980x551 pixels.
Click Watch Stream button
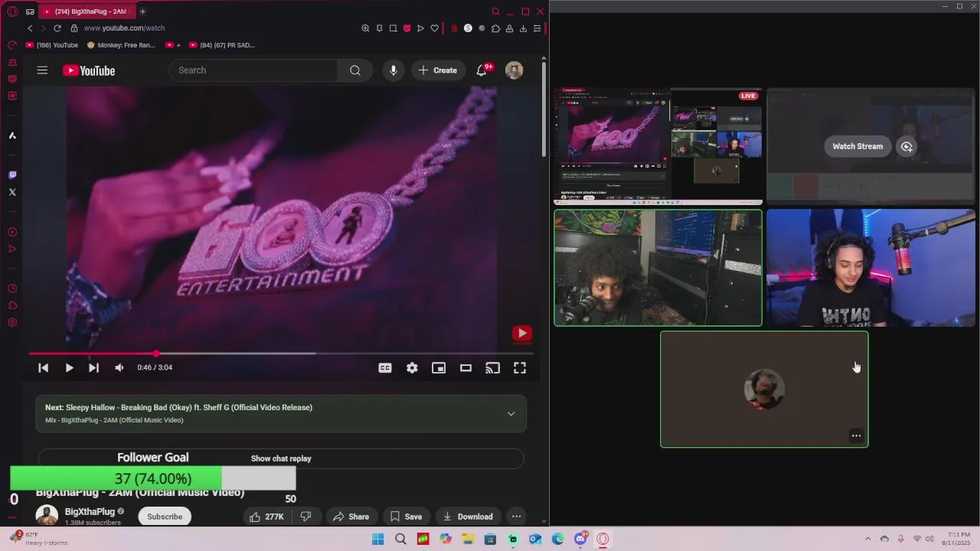point(857,146)
